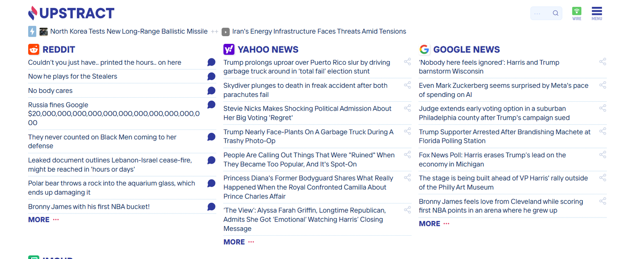644x259 pixels.
Task: Open the Wire feed icon
Action: pos(576,13)
